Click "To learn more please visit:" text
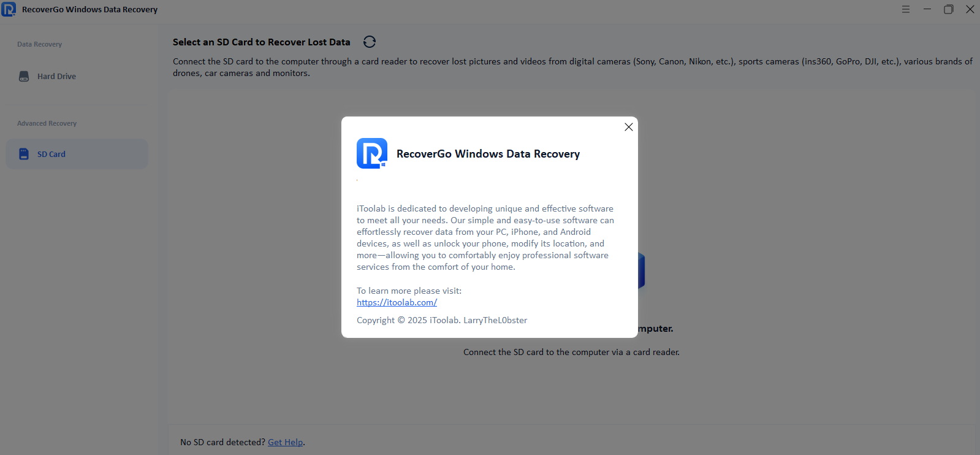Image resolution: width=980 pixels, height=455 pixels. [x=409, y=291]
